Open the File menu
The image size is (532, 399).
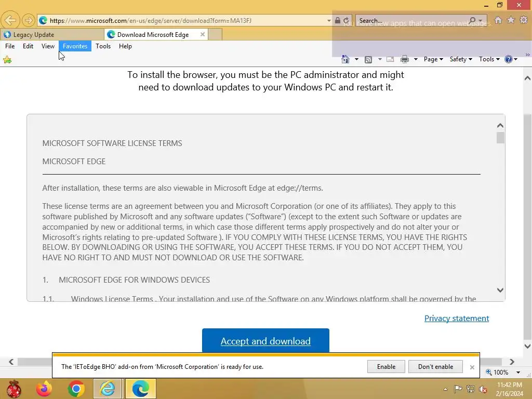coord(10,46)
